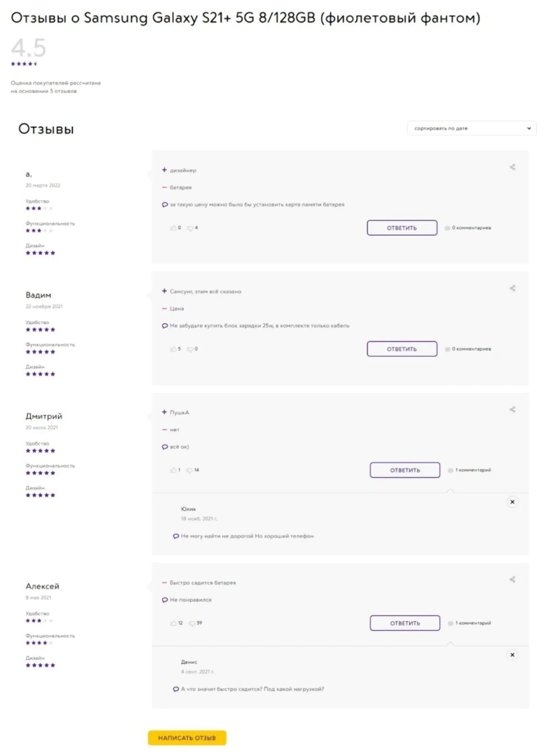
Task: Click the 'Отзывы' section heading
Action: pos(46,129)
